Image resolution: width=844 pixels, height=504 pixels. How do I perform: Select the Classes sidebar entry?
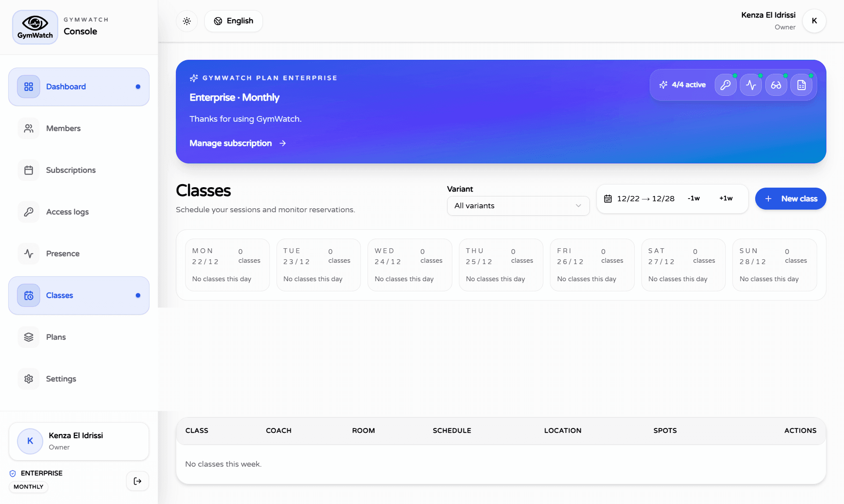[60, 295]
